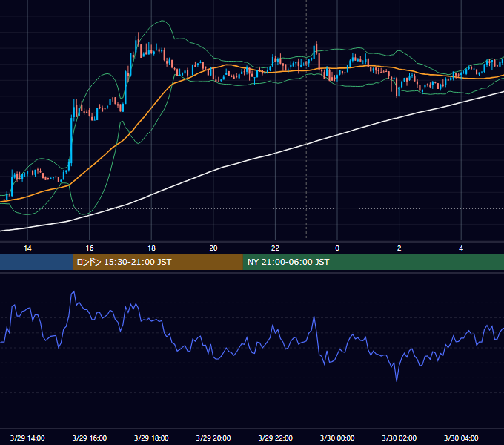Click hour label 4 on price chart axis

click(461, 248)
